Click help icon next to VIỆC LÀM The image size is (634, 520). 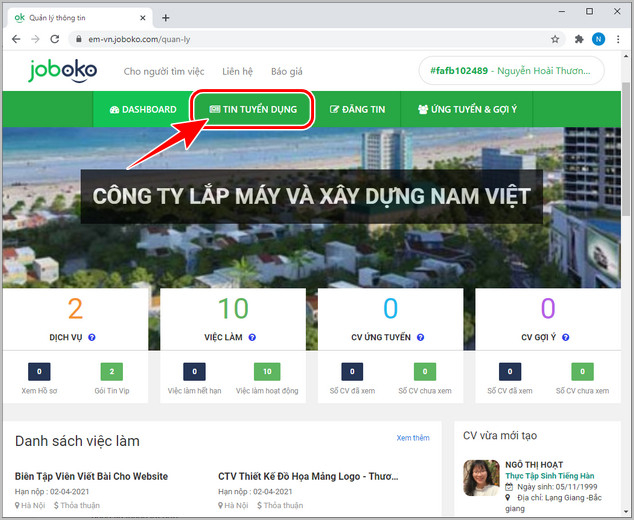pos(252,337)
